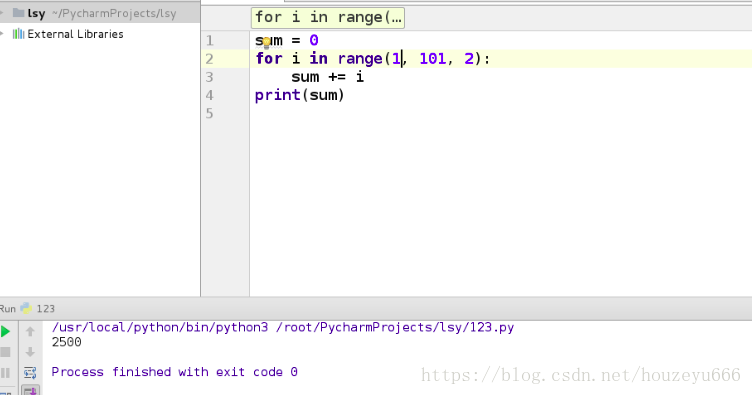
Task: Place cursor on 'sum = 0' code line
Action: click(x=287, y=40)
